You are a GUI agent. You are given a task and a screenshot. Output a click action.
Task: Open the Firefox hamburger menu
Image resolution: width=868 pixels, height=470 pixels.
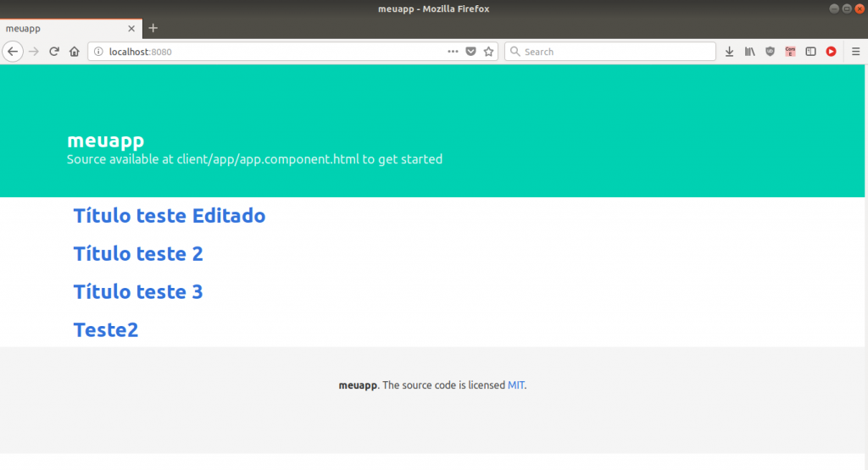point(855,52)
